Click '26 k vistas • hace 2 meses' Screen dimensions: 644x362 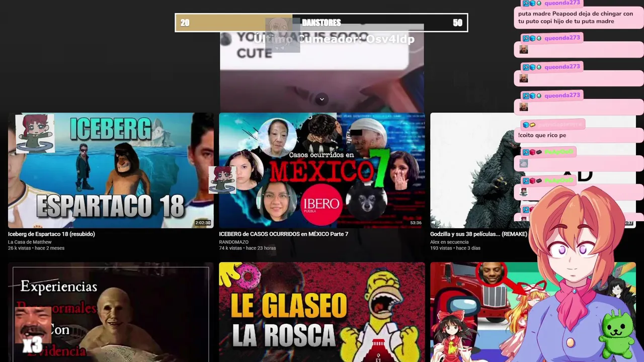[x=36, y=248]
